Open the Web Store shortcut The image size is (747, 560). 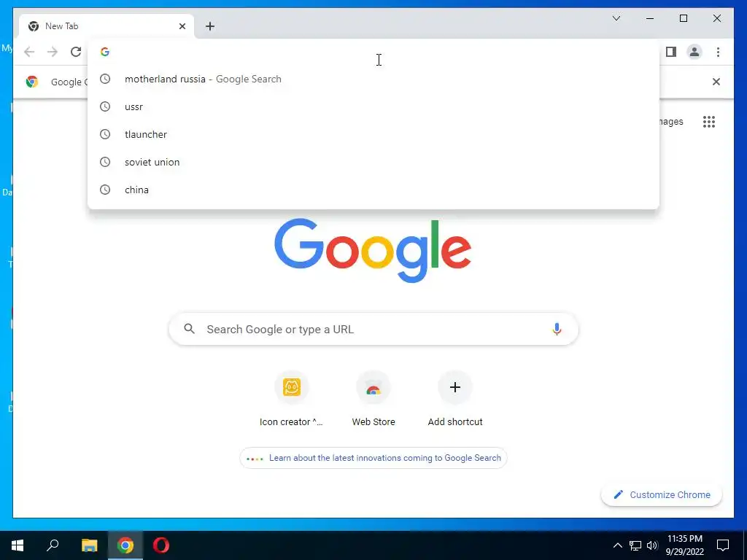click(373, 400)
